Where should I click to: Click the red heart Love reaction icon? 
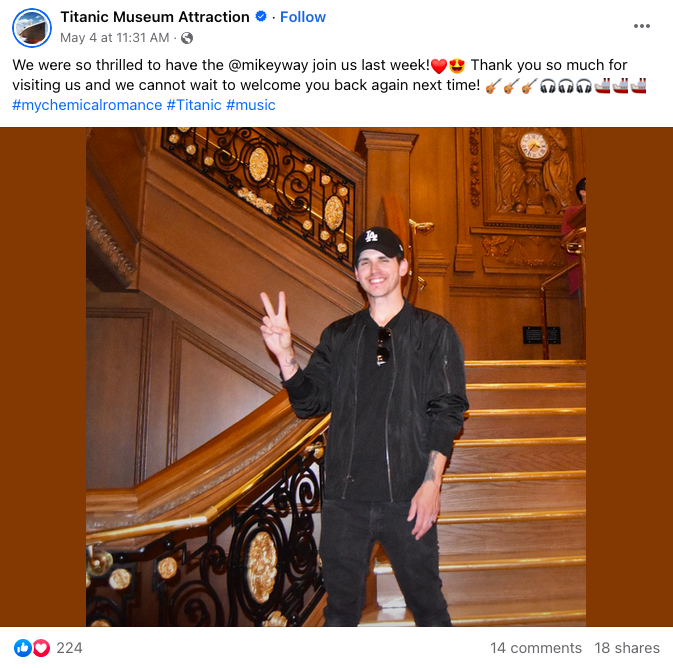coord(41,648)
